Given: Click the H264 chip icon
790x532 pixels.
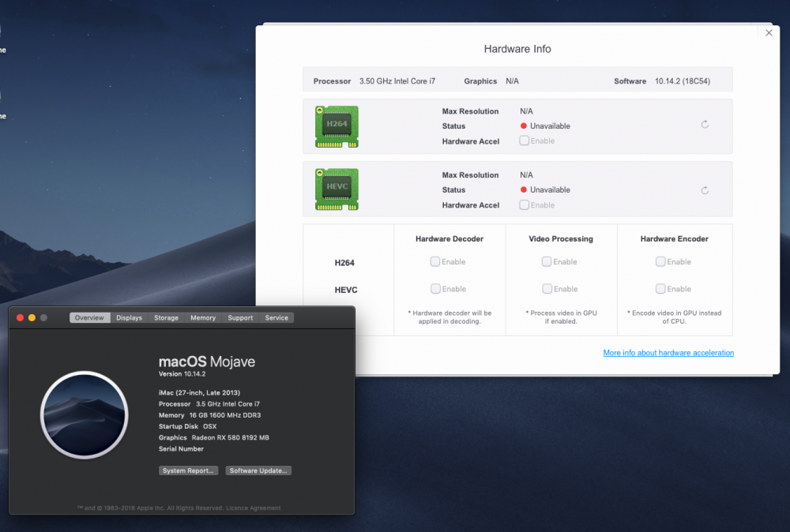Looking at the screenshot, I should tap(337, 126).
